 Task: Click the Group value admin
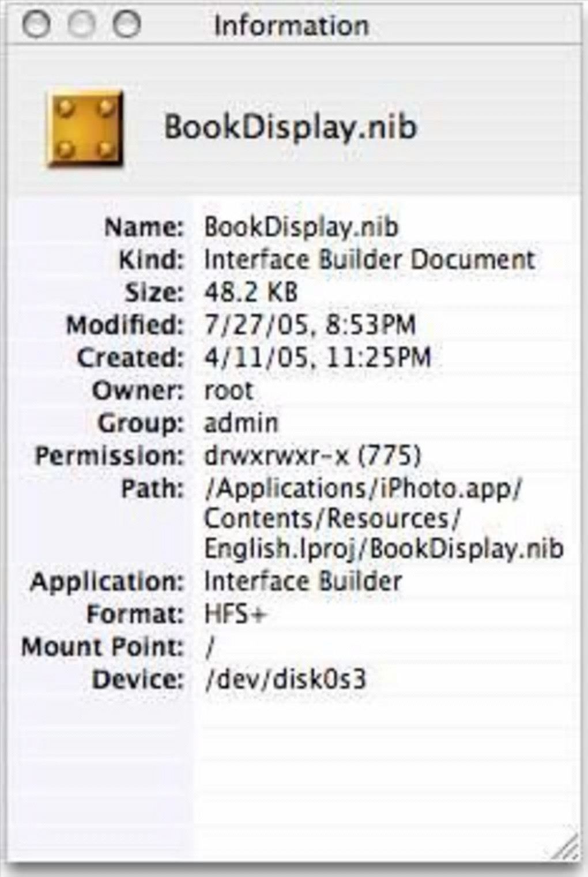241,423
